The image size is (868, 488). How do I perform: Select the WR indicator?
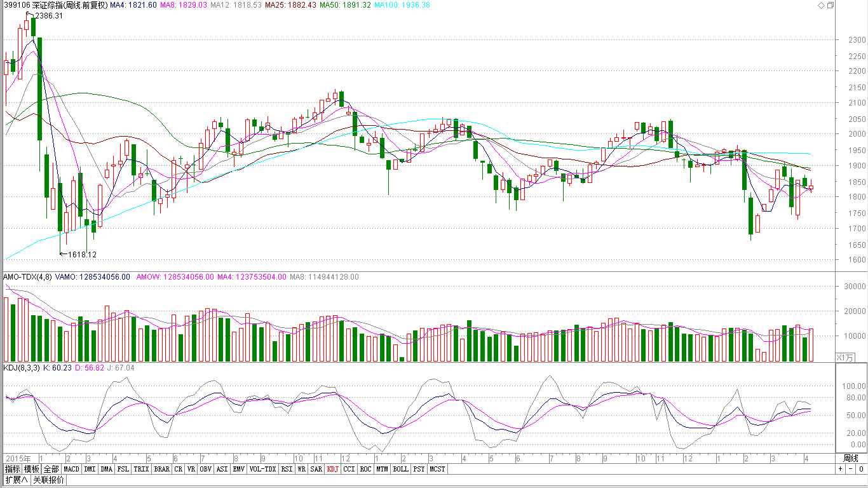[301, 469]
